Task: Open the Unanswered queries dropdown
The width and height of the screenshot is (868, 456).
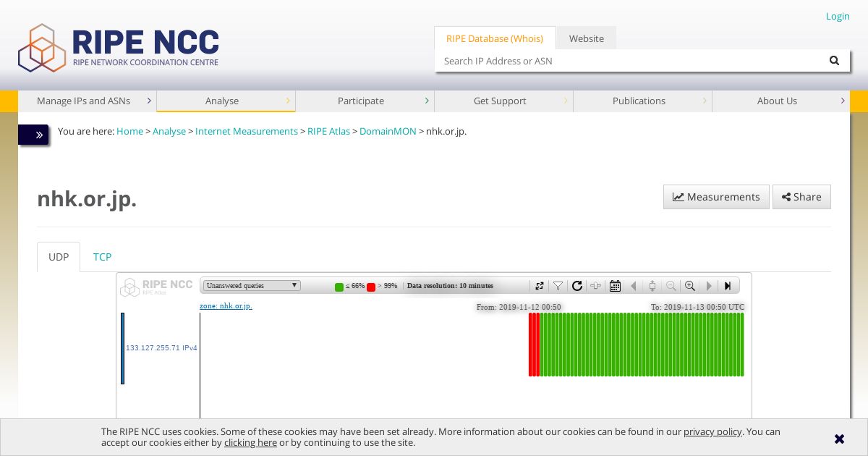Action: point(251,285)
